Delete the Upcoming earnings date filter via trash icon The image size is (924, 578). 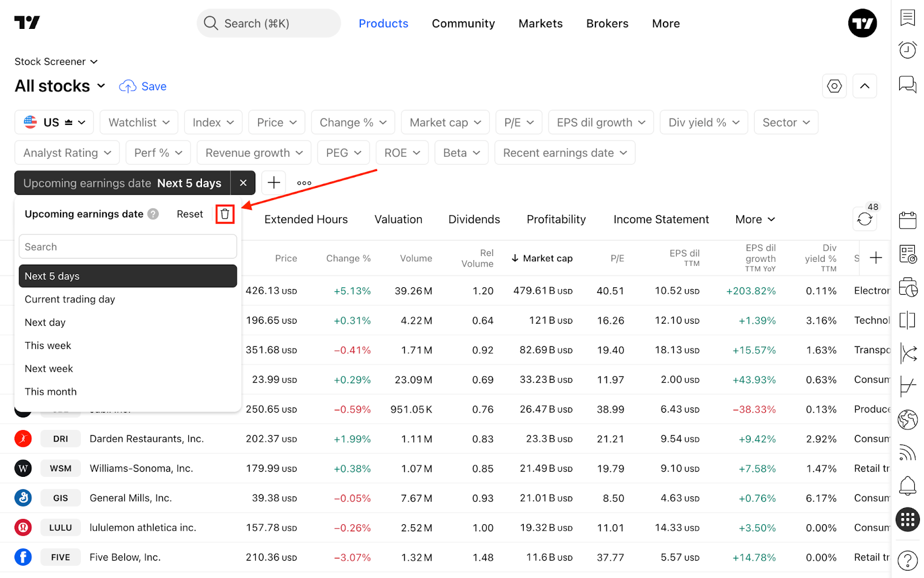(x=225, y=214)
